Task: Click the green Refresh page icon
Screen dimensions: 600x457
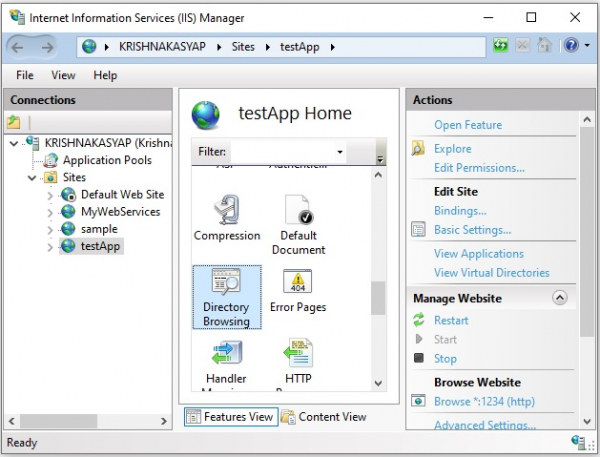Action: click(x=501, y=46)
